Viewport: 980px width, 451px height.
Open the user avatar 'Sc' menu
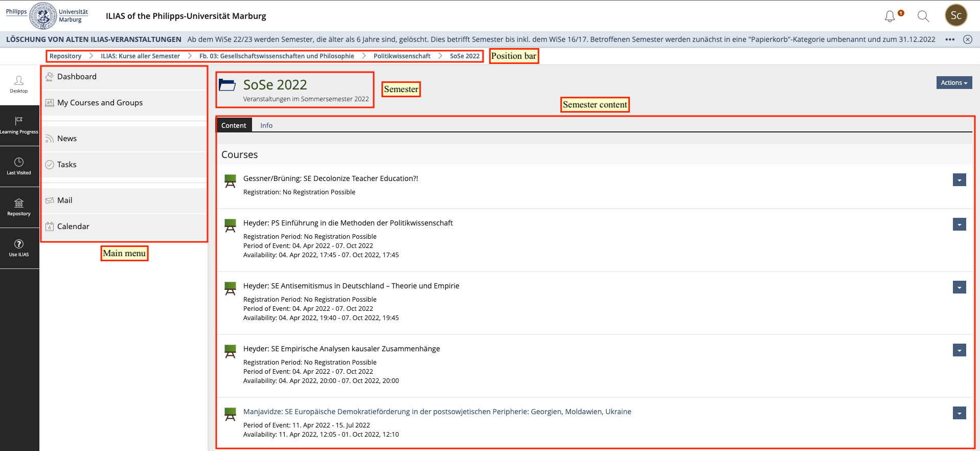click(x=955, y=15)
